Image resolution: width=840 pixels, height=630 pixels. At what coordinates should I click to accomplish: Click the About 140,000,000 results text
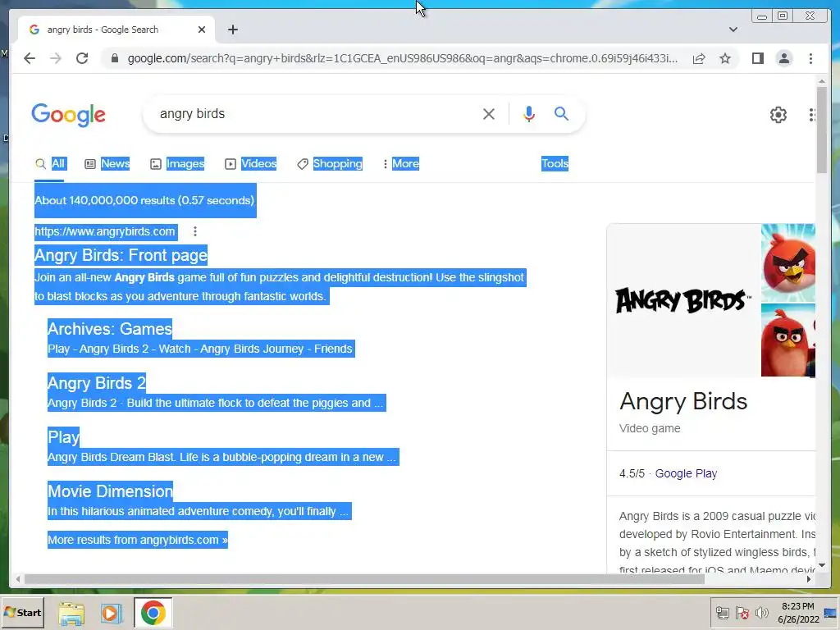click(x=144, y=200)
